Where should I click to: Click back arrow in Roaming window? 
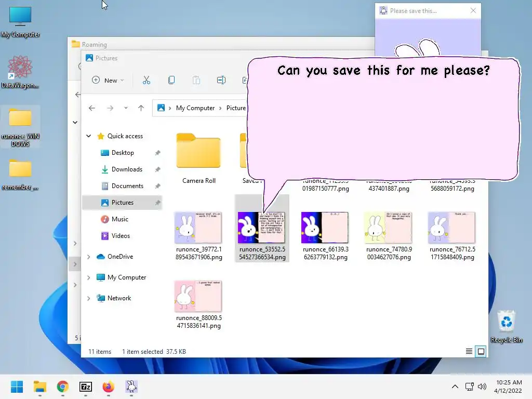[x=78, y=95]
